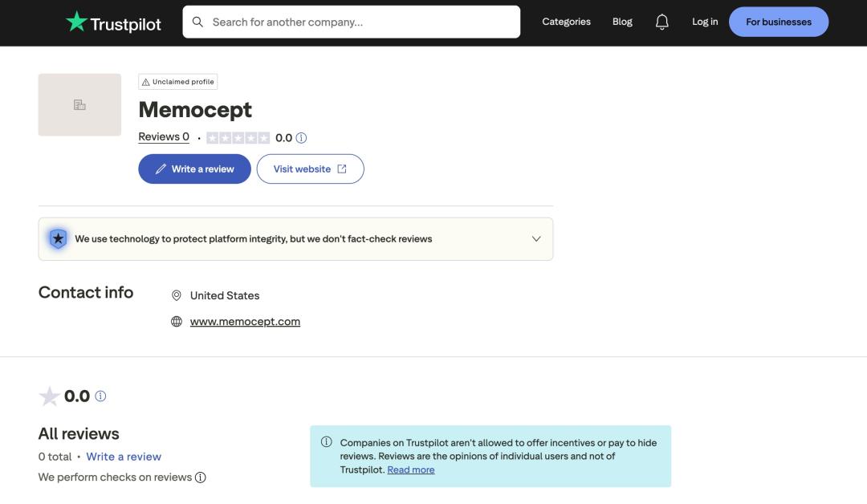
Task: Click info icon next to large 0.0 score
Action: coord(100,396)
